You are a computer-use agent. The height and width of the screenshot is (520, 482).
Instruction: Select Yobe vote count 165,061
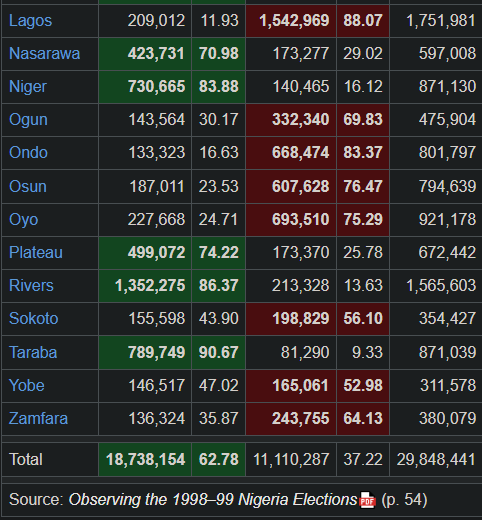pyautogui.click(x=301, y=386)
